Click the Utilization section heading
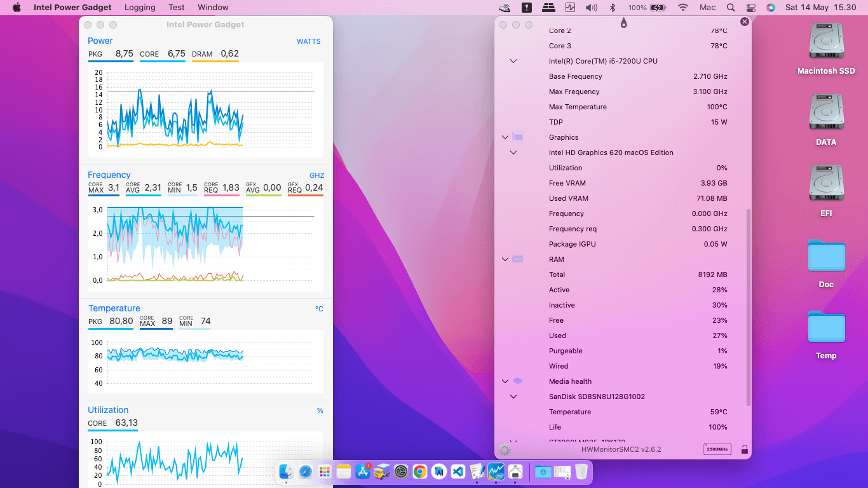This screenshot has width=868, height=488. click(x=108, y=410)
